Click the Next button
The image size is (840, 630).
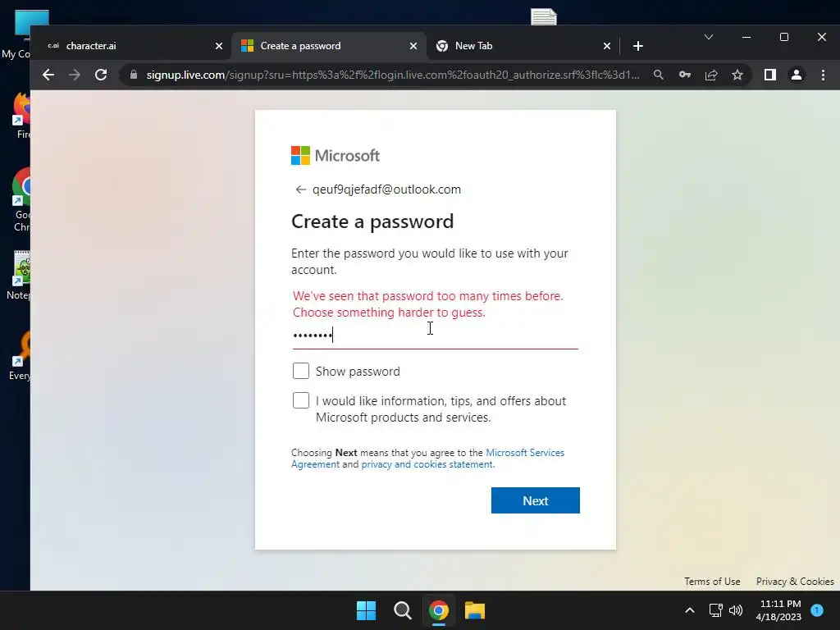coord(535,500)
